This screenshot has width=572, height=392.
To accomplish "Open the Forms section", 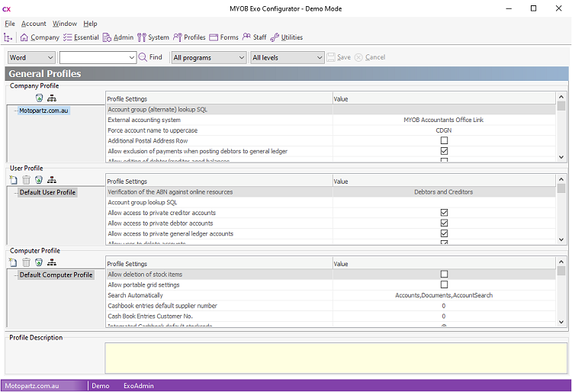I will tap(224, 37).
